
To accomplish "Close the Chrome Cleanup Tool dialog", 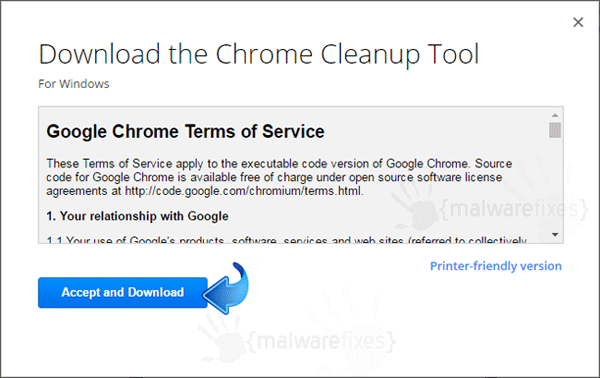I will click(578, 22).
